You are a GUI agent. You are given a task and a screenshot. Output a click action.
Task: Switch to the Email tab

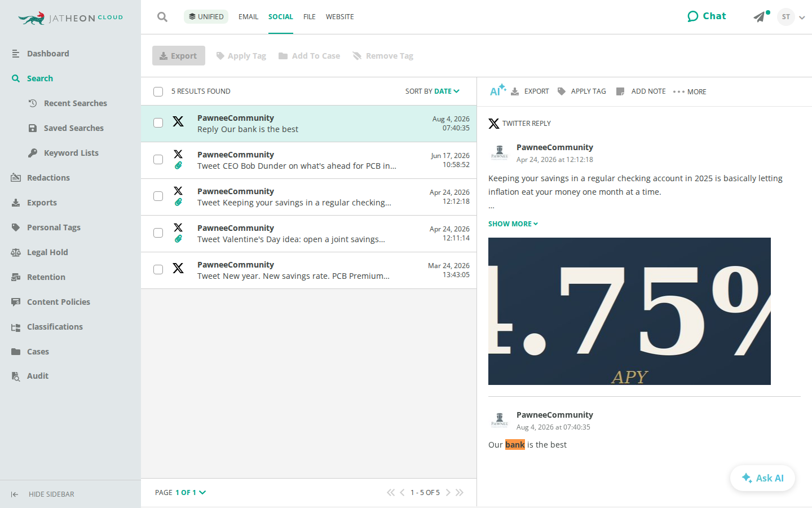click(x=248, y=17)
